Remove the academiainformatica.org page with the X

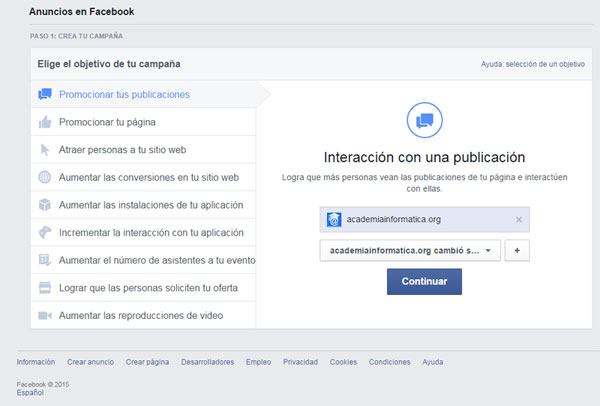click(518, 220)
